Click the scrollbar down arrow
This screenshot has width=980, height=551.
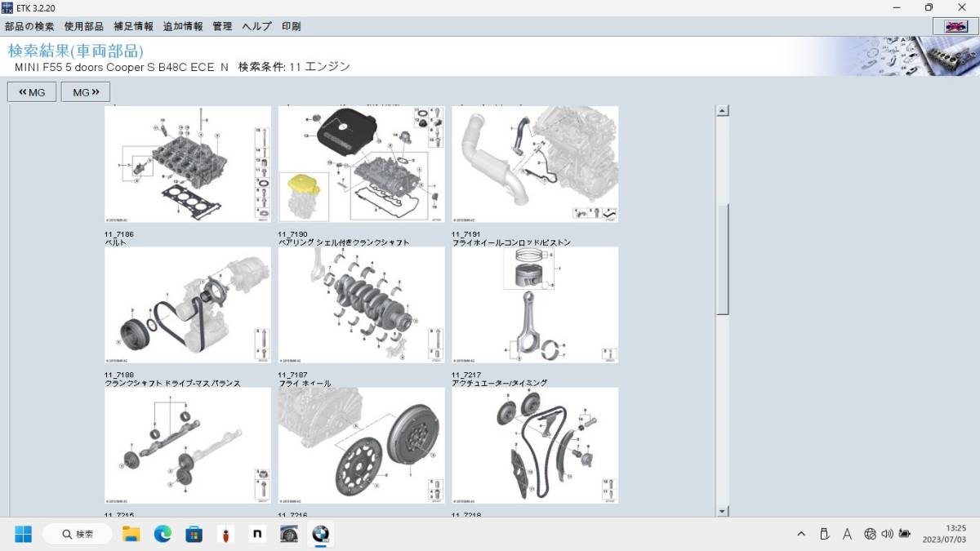point(722,511)
